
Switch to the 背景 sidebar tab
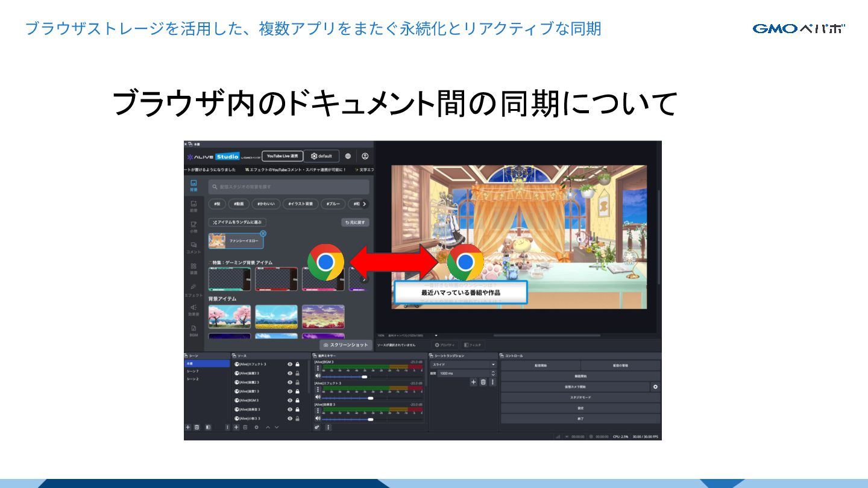click(193, 186)
